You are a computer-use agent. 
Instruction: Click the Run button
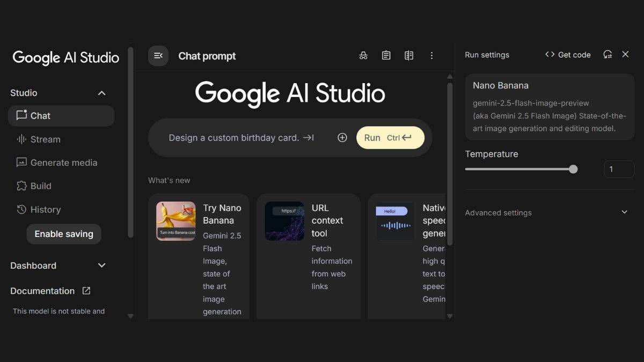click(x=390, y=138)
